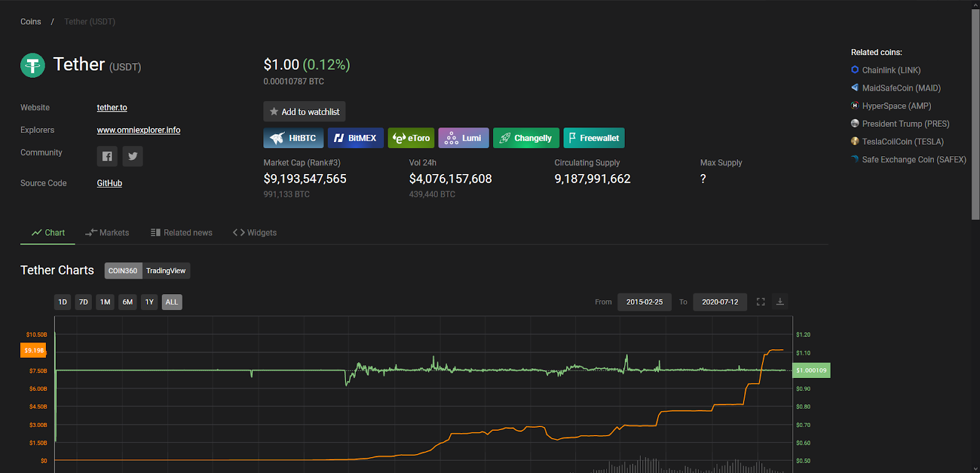Click the Vol 24h value $4,076,157,608

tap(450, 179)
